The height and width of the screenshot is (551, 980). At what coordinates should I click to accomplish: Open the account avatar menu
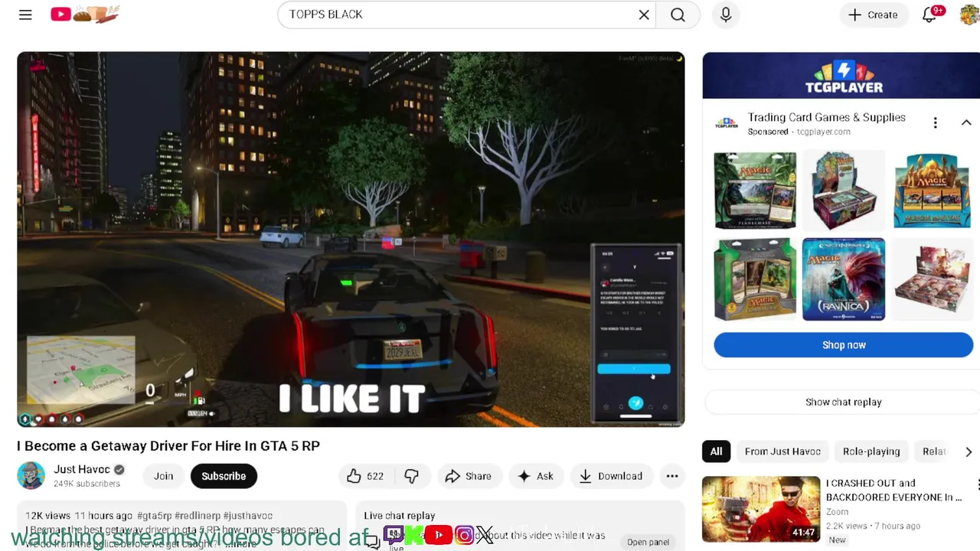[969, 15]
